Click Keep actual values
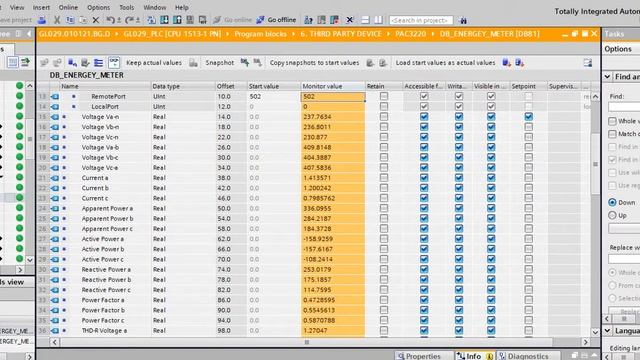 pyautogui.click(x=154, y=62)
